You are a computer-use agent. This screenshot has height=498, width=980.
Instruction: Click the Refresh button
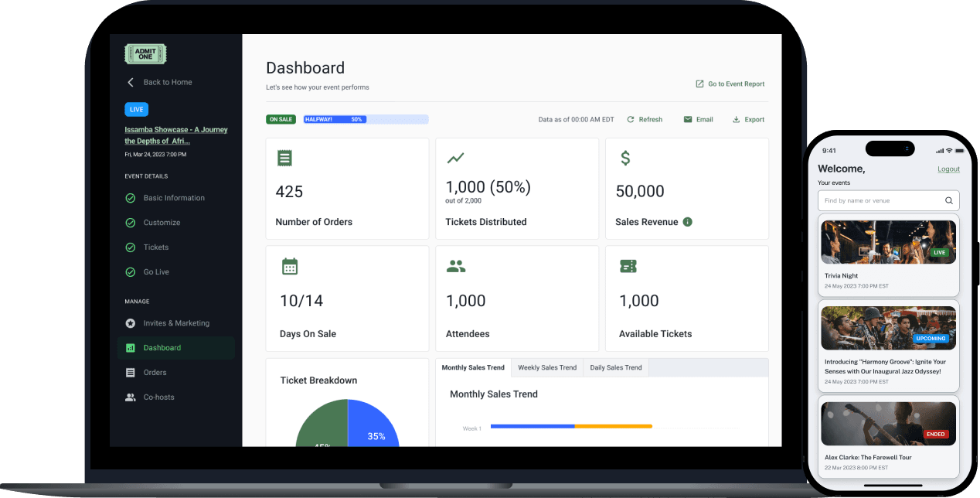pyautogui.click(x=645, y=119)
